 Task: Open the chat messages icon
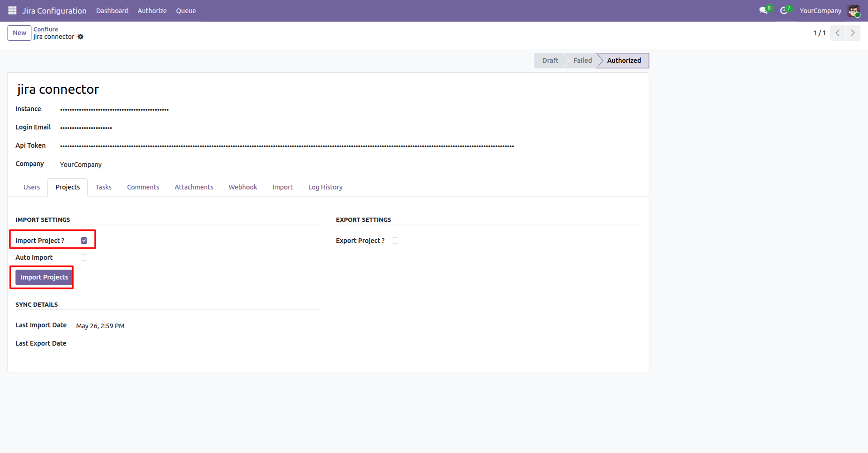pyautogui.click(x=763, y=10)
